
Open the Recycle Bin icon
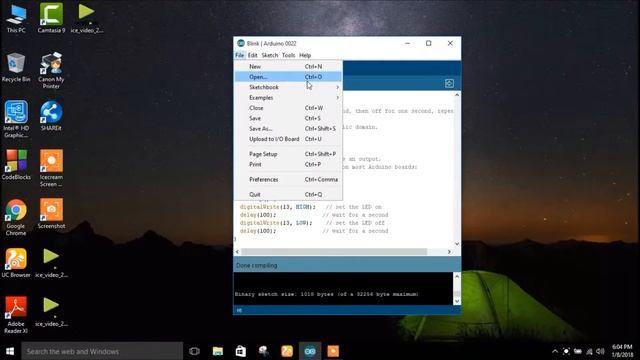click(16, 68)
